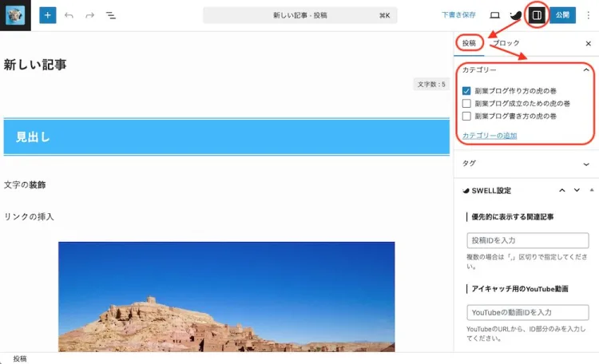Select the post title 新しい記事
599x364 pixels.
[x=35, y=65]
